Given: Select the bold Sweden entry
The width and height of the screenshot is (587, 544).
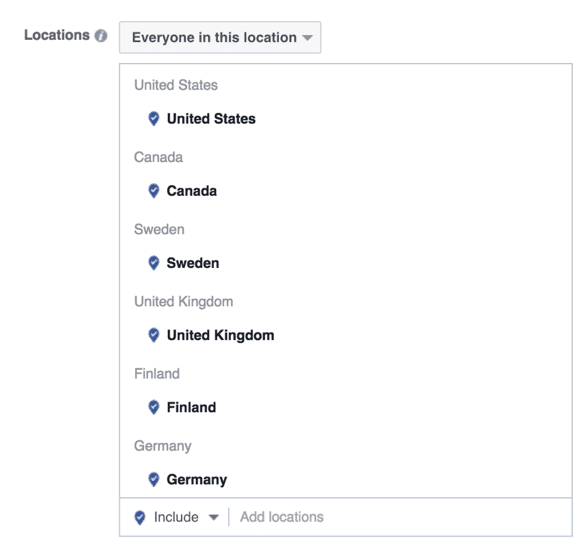Looking at the screenshot, I should pyautogui.click(x=193, y=263).
